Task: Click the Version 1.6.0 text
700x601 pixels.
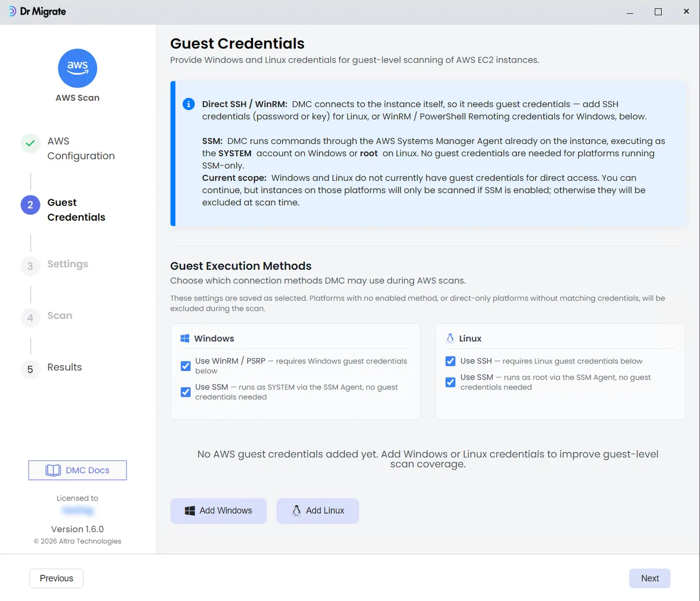Action: [78, 529]
